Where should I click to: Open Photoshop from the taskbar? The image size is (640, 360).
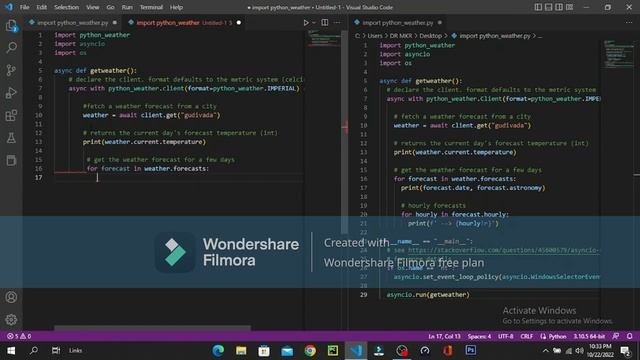coord(470,350)
